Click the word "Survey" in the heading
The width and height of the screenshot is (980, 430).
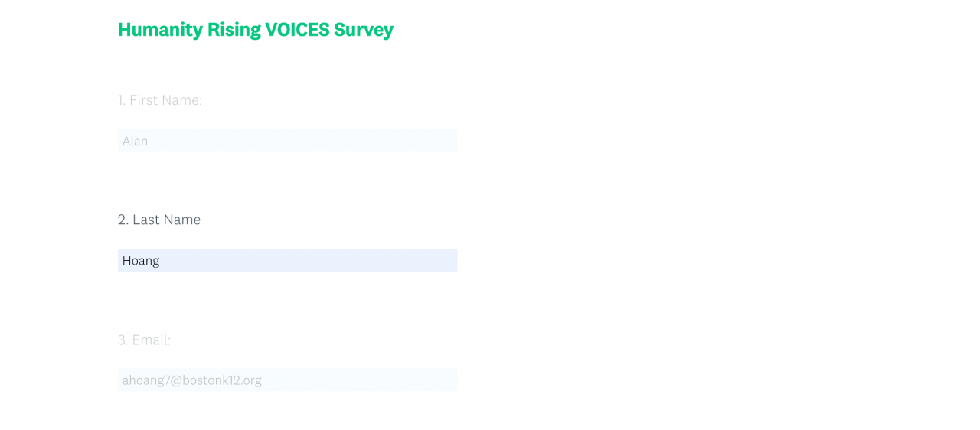coord(364,30)
